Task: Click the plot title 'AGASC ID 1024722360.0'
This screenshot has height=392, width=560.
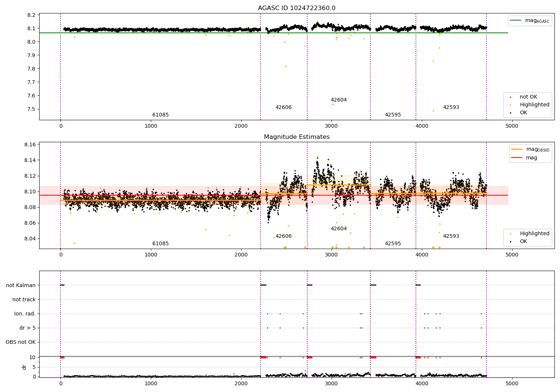Action: click(296, 8)
